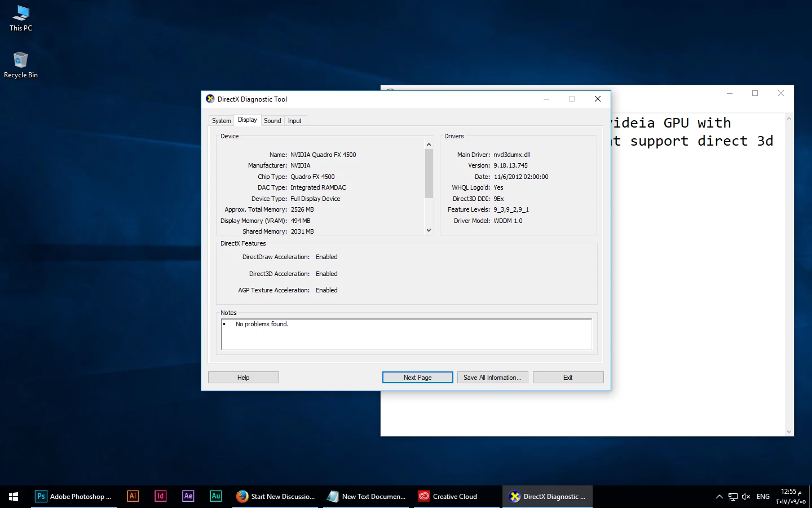This screenshot has height=508, width=812.
Task: Minimize the Notepad window behind
Action: click(730, 93)
